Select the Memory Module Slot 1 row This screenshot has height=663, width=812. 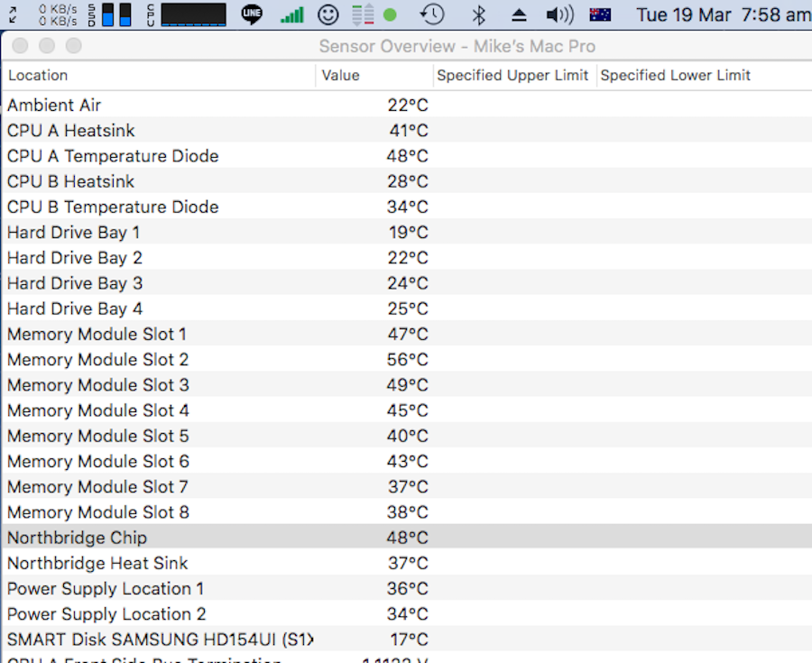(x=407, y=334)
